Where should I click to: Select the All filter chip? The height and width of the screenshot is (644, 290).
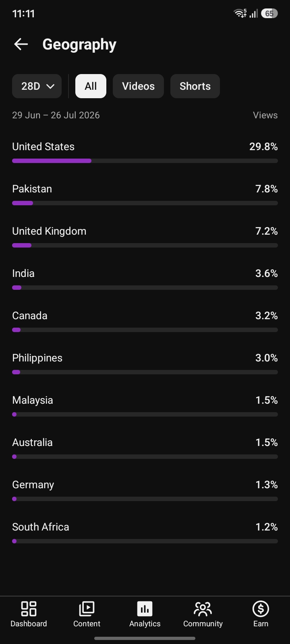pos(91,86)
